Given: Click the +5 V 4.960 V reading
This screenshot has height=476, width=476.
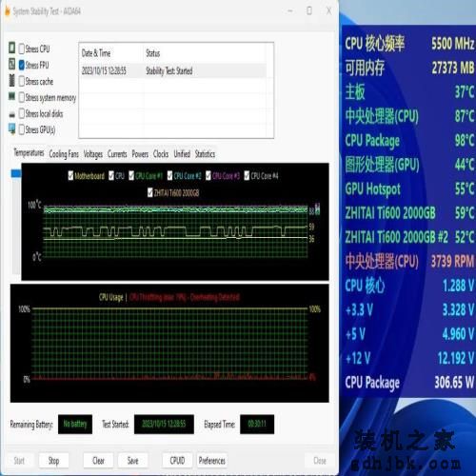Looking at the screenshot, I should (409, 334).
